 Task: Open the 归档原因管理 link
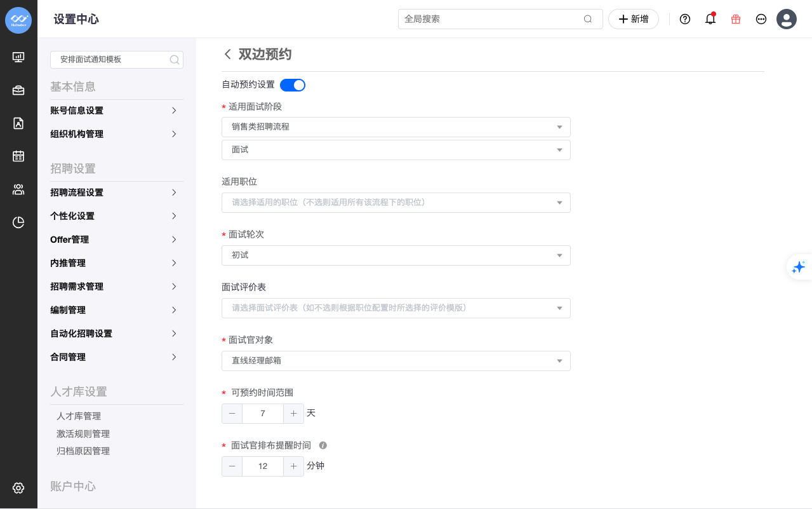coord(83,451)
